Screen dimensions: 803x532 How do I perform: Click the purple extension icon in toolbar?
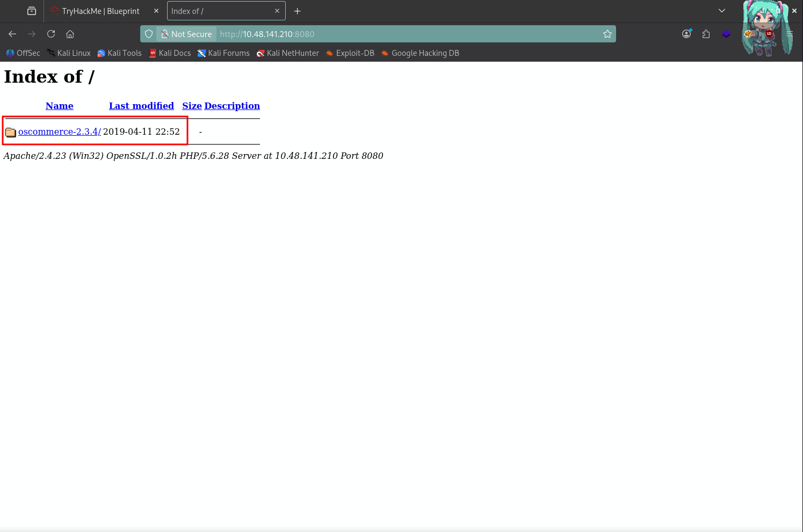click(x=726, y=34)
